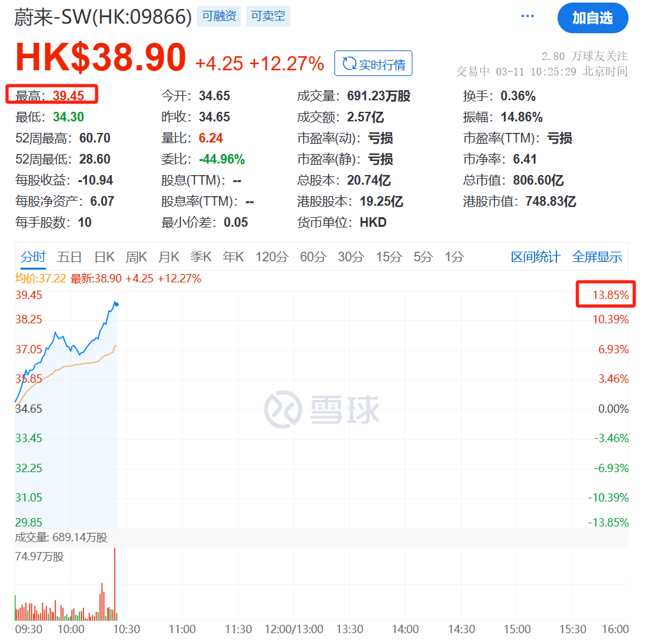Open the 周K chart tab
Viewport: 656px width, 644px height.
tap(136, 256)
